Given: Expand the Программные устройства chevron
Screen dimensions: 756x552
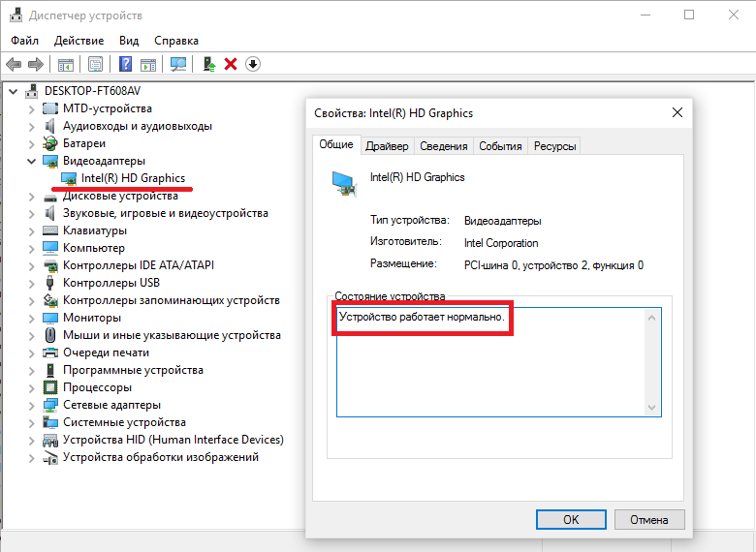Looking at the screenshot, I should (x=32, y=371).
